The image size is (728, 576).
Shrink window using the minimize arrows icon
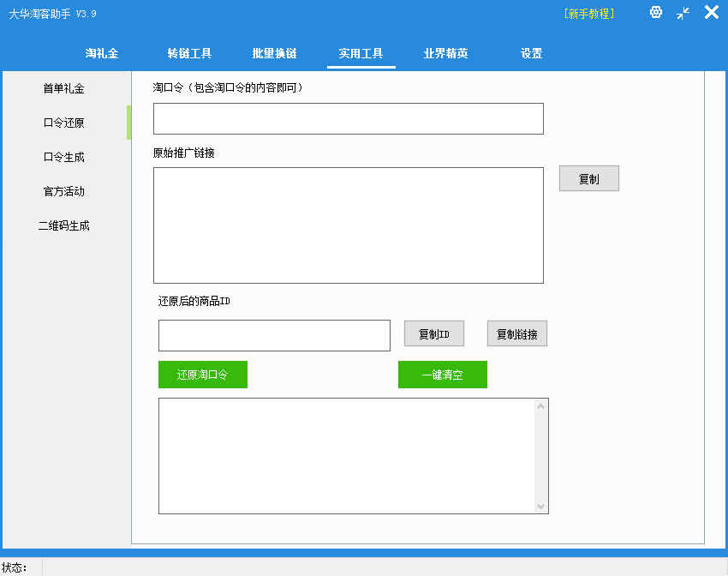683,13
